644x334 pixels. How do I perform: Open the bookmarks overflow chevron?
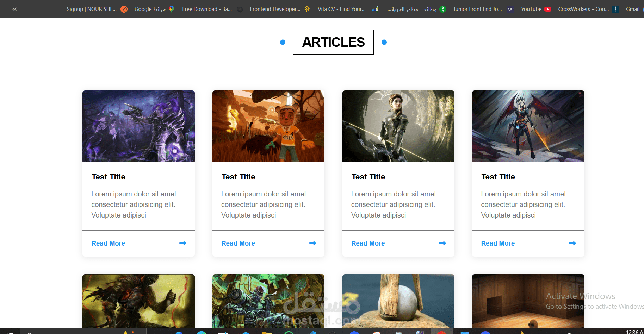(14, 9)
